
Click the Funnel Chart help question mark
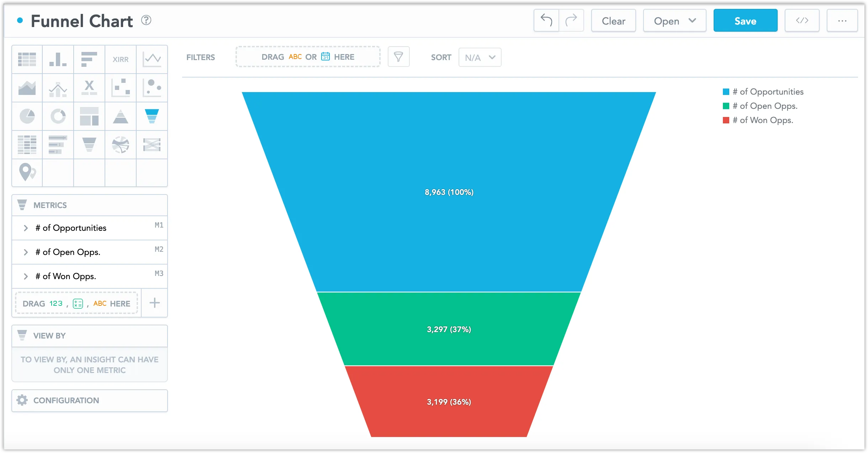[x=146, y=20]
